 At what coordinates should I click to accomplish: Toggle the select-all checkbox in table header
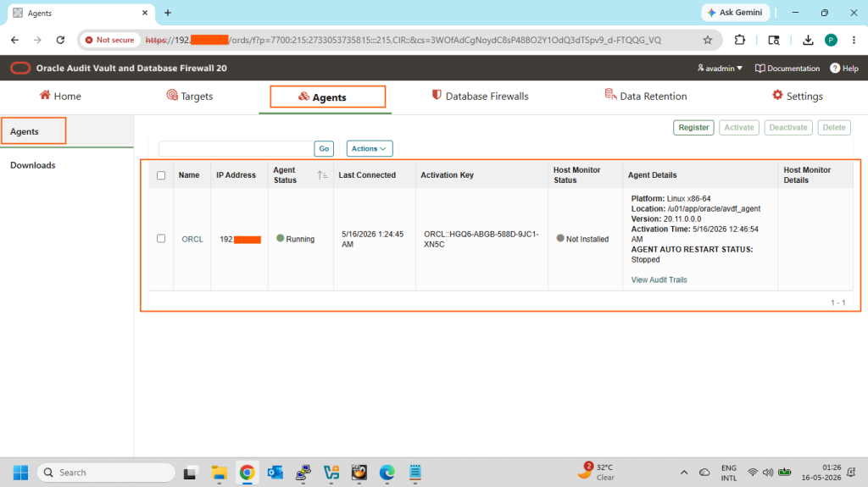[161, 175]
